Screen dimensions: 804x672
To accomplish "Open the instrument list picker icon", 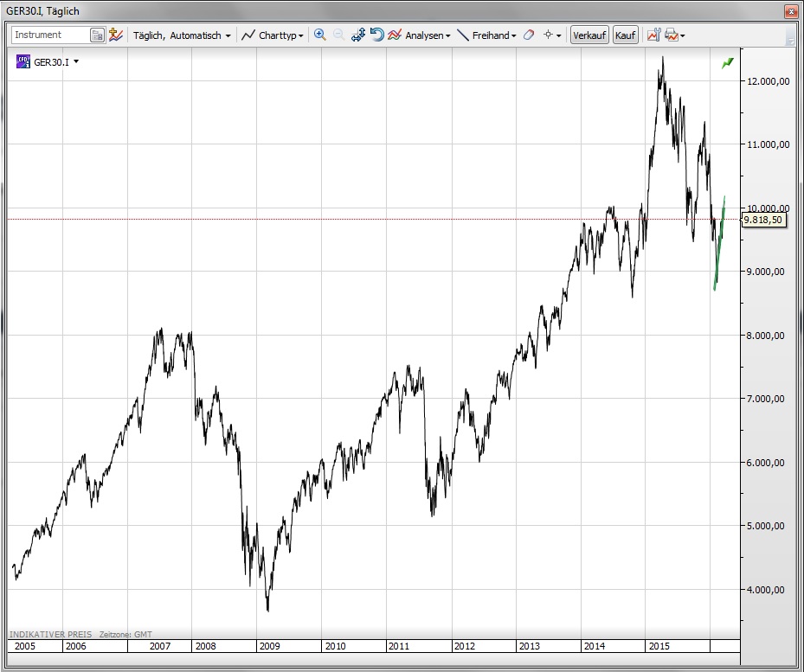I will 98,35.
